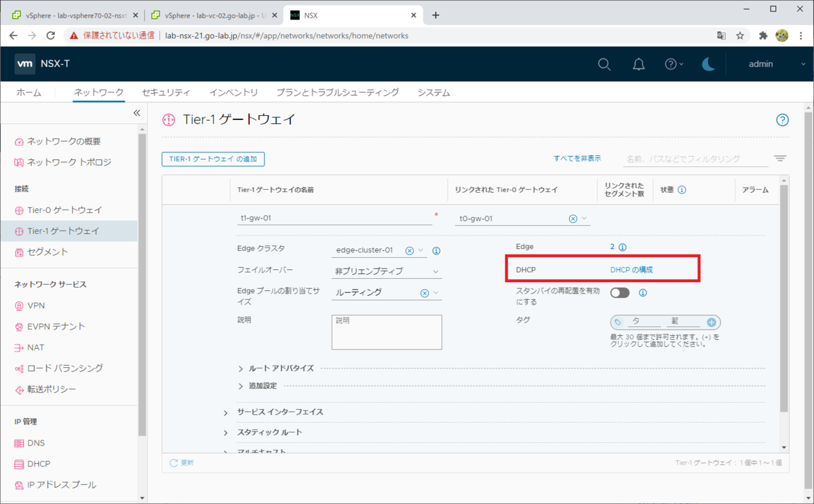The height and width of the screenshot is (504, 814).
Task: Open プランとトラブルシューティング tab
Action: [338, 92]
